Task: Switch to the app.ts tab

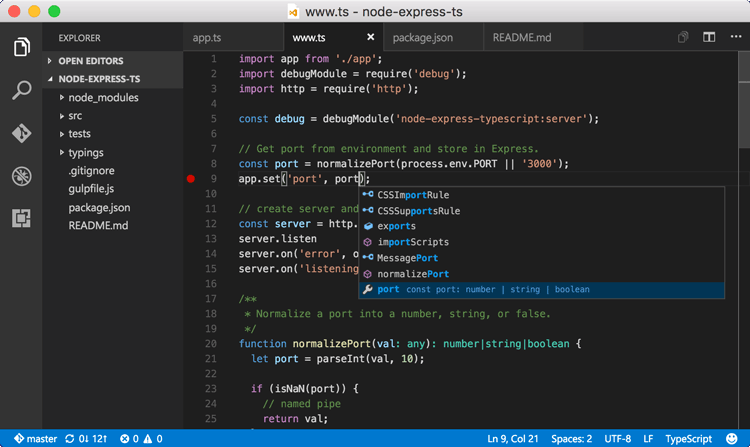Action: [233, 37]
